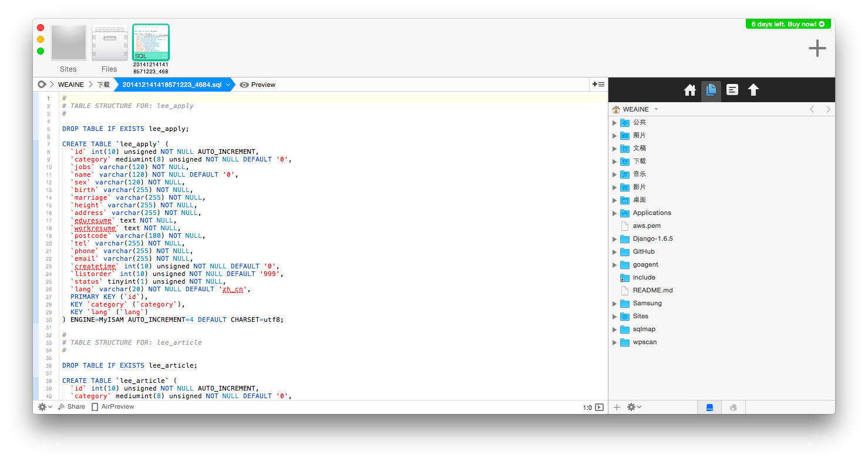Image resolution: width=868 pixels, height=461 pixels.
Task: Add a new tab with plus button
Action: click(817, 49)
